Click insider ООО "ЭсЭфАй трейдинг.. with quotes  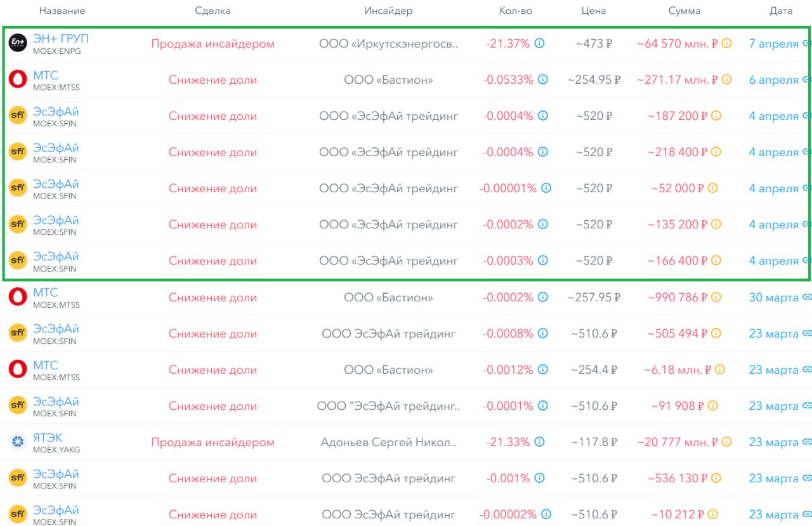pyautogui.click(x=388, y=406)
